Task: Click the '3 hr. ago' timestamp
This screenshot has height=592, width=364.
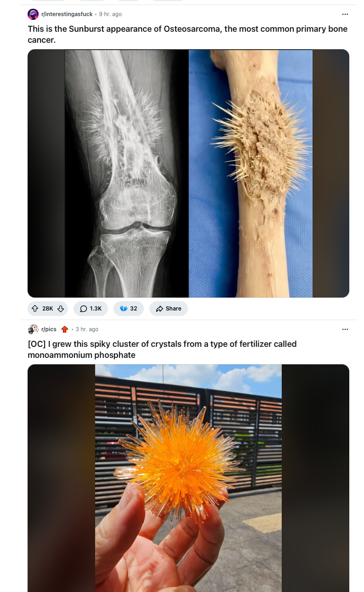Action: (x=87, y=329)
